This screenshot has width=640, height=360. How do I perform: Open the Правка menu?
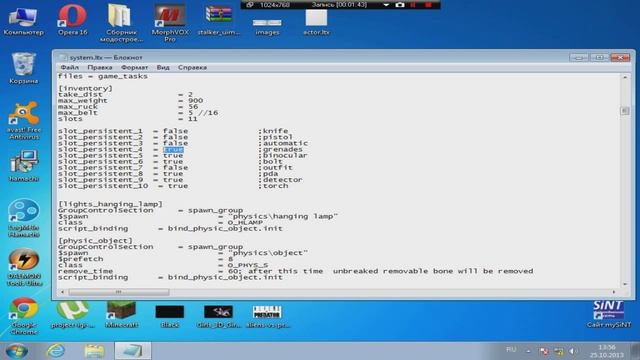click(100, 67)
